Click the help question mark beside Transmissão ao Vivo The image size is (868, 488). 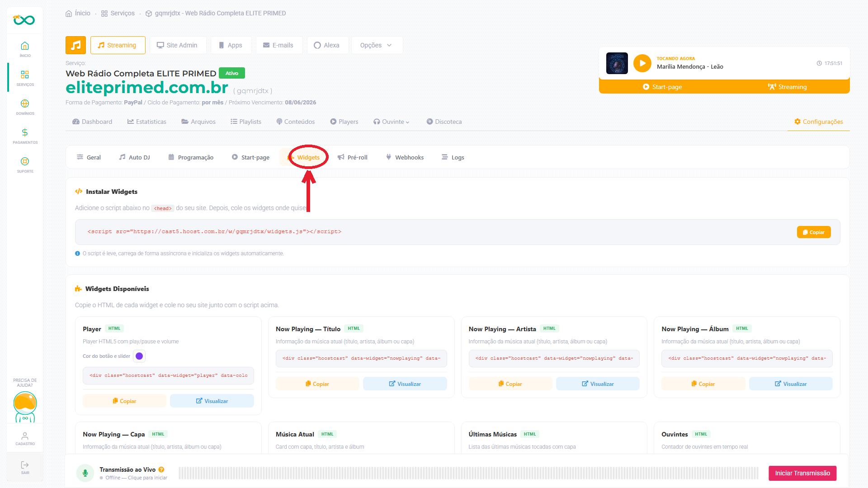pyautogui.click(x=161, y=469)
